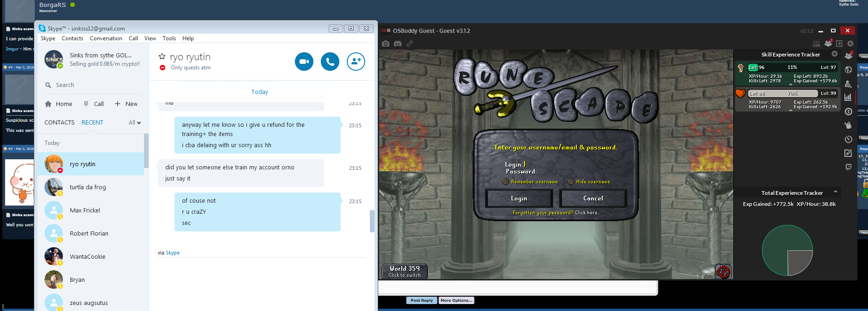The width and height of the screenshot is (868, 311).
Task: Click the red no-entry icon at game bottom
Action: pyautogui.click(x=723, y=271)
